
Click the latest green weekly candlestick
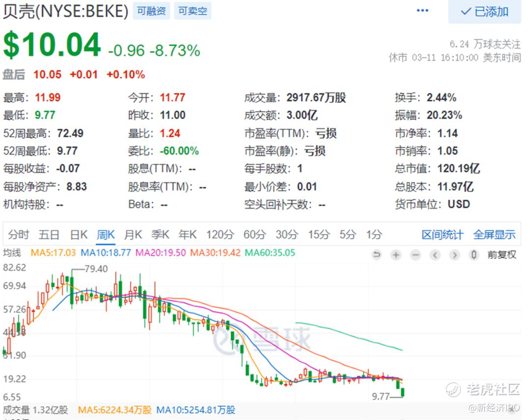tap(402, 392)
